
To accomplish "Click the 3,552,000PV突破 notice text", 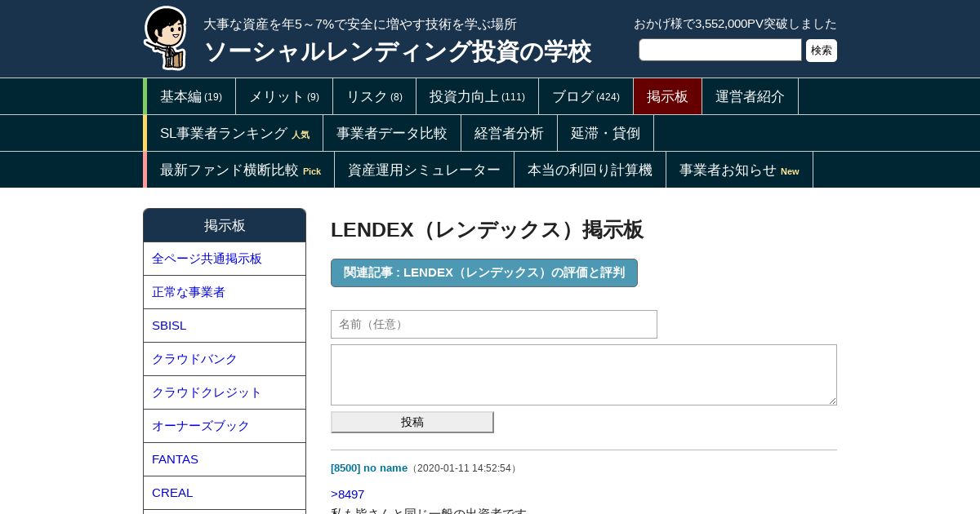I will (735, 24).
